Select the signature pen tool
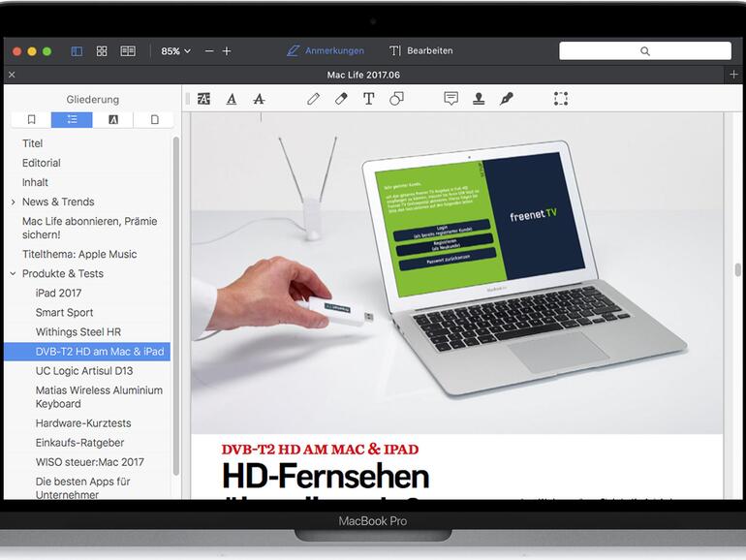The width and height of the screenshot is (746, 560). 506,99
